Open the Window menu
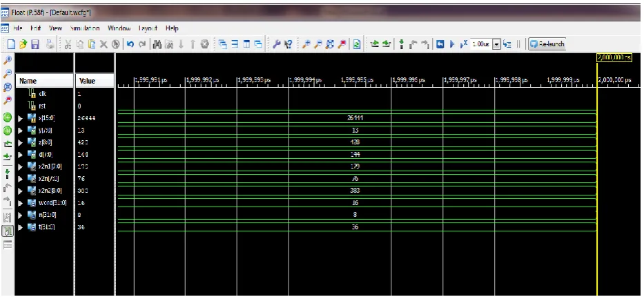644x297 pixels. (119, 28)
